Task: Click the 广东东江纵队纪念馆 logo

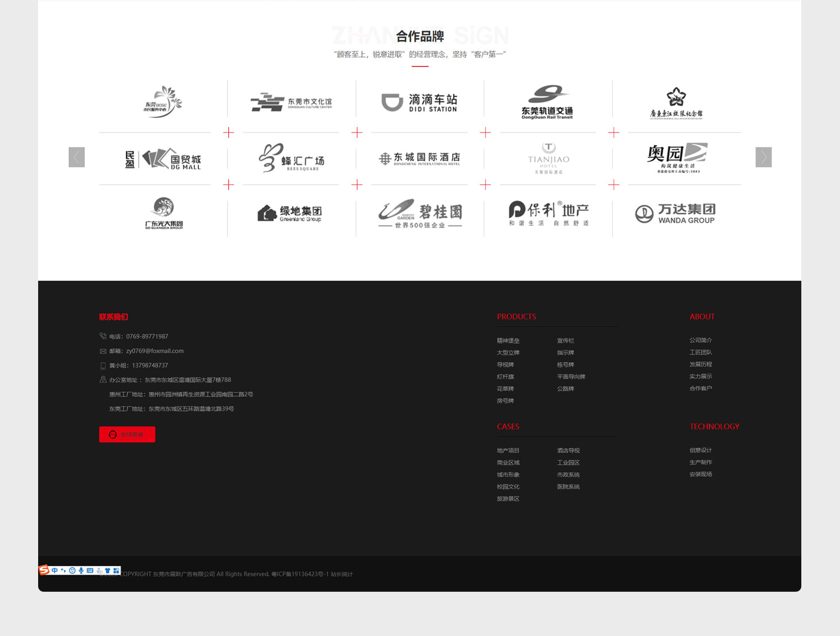Action: tap(676, 103)
